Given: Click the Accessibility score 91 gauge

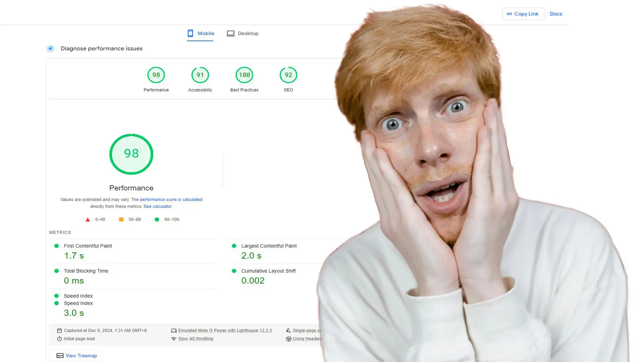Looking at the screenshot, I should pyautogui.click(x=200, y=75).
